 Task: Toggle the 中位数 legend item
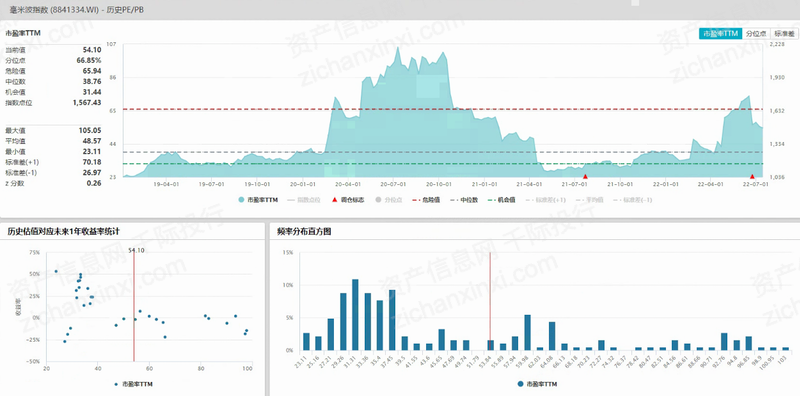pos(465,200)
